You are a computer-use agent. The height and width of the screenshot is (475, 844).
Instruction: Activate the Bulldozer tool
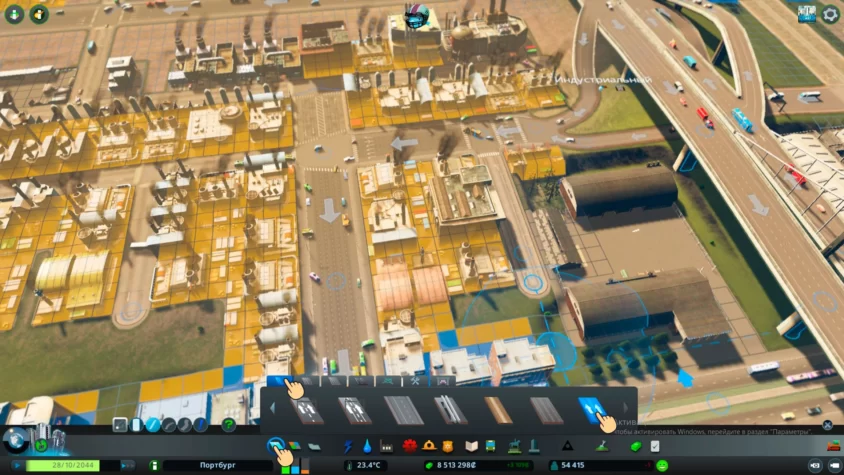pyautogui.click(x=833, y=446)
